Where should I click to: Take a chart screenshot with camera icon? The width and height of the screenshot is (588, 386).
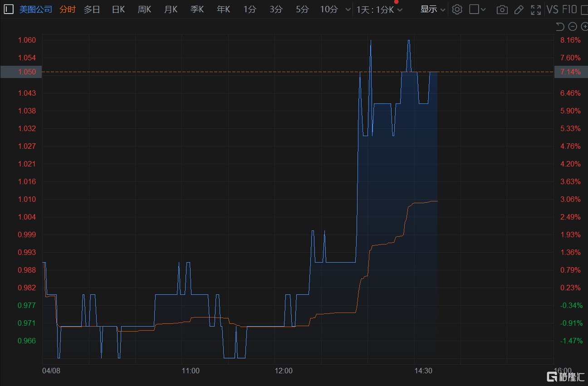(502, 10)
